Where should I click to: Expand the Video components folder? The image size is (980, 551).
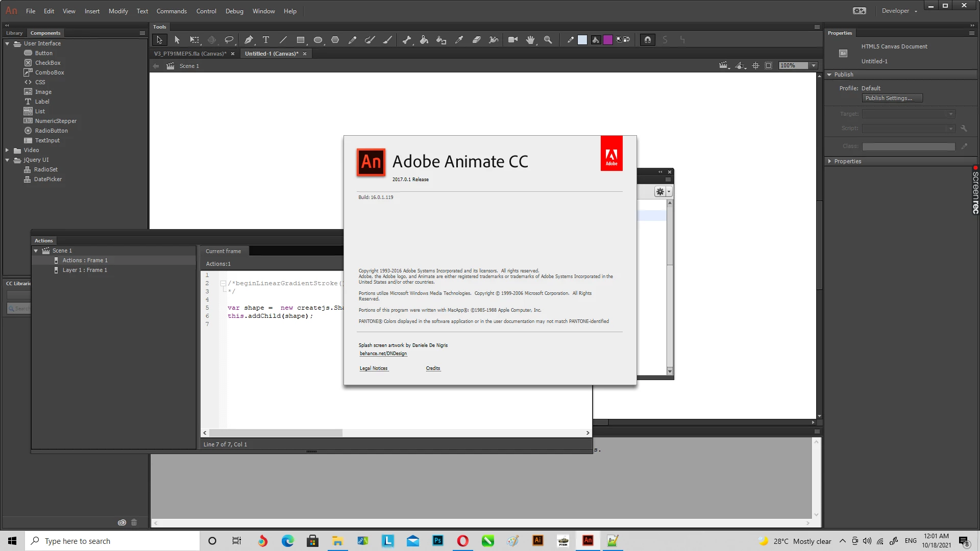pyautogui.click(x=7, y=151)
